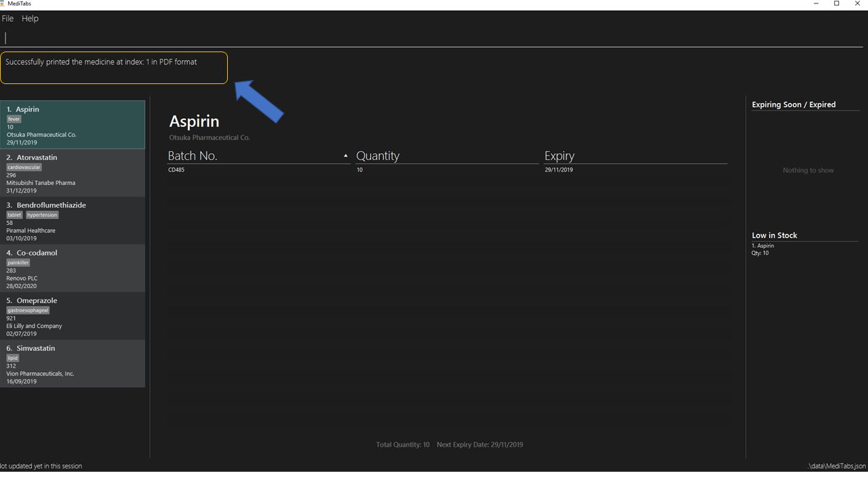Click Vion Pharmaceuticals, Inc. text

coord(41,373)
